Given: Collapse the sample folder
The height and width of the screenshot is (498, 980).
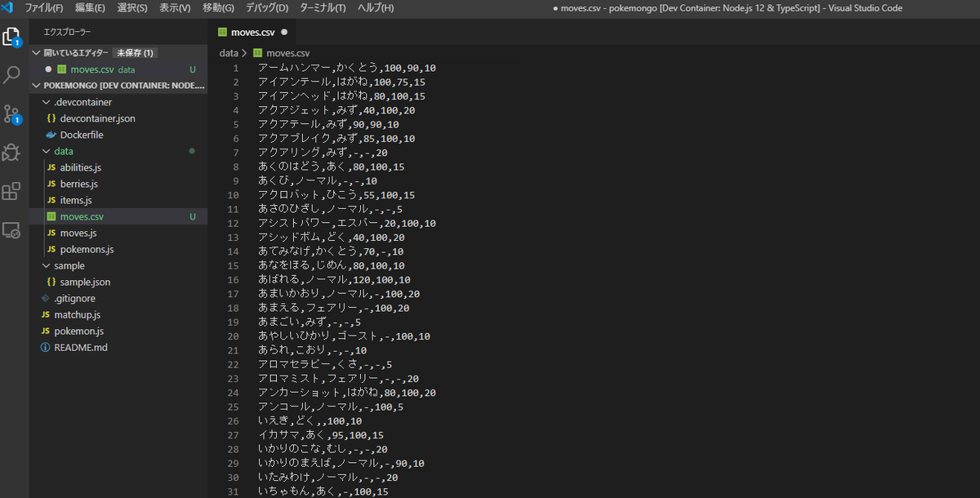Looking at the screenshot, I should 118,265.
